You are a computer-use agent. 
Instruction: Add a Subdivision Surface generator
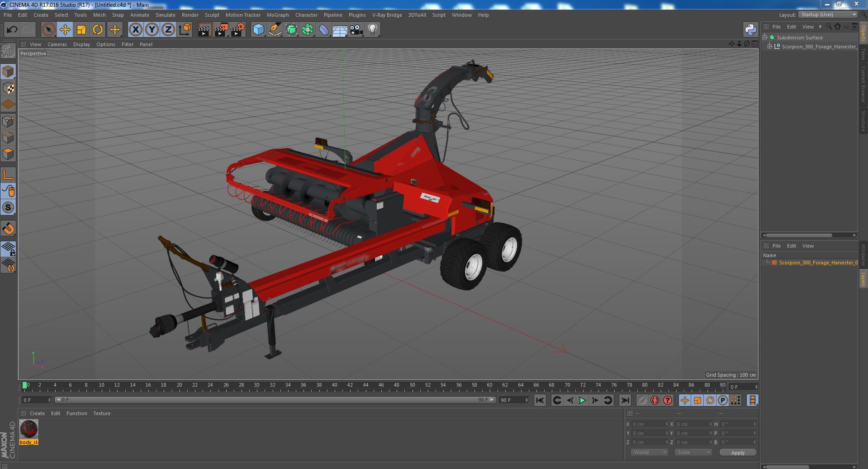click(291, 30)
